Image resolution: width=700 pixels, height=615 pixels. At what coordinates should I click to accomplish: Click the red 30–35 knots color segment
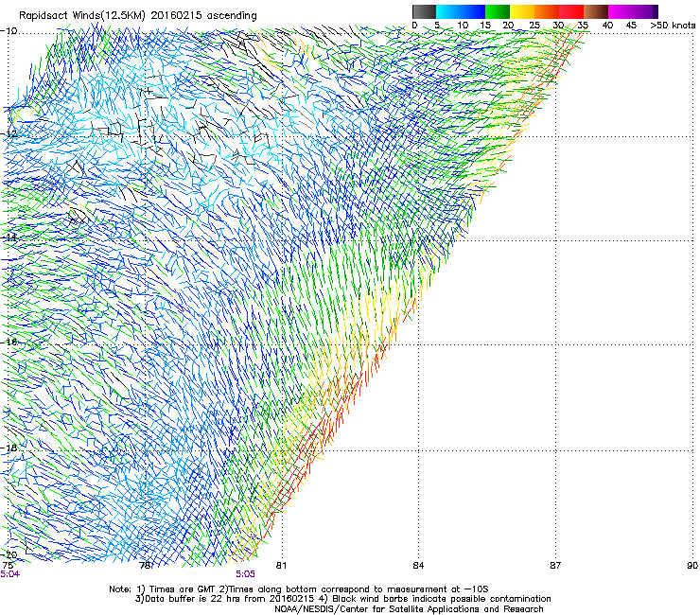pos(571,11)
